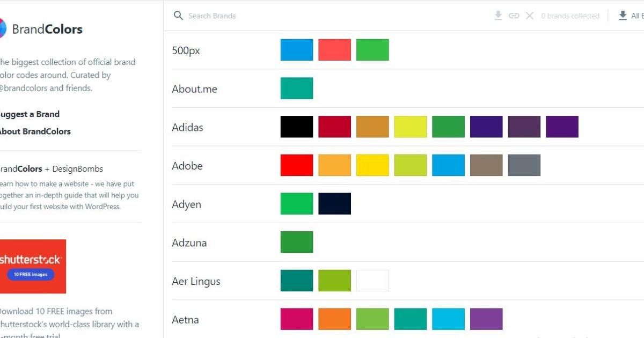Click the All Brands download arrow icon
644x338 pixels.
tap(623, 16)
